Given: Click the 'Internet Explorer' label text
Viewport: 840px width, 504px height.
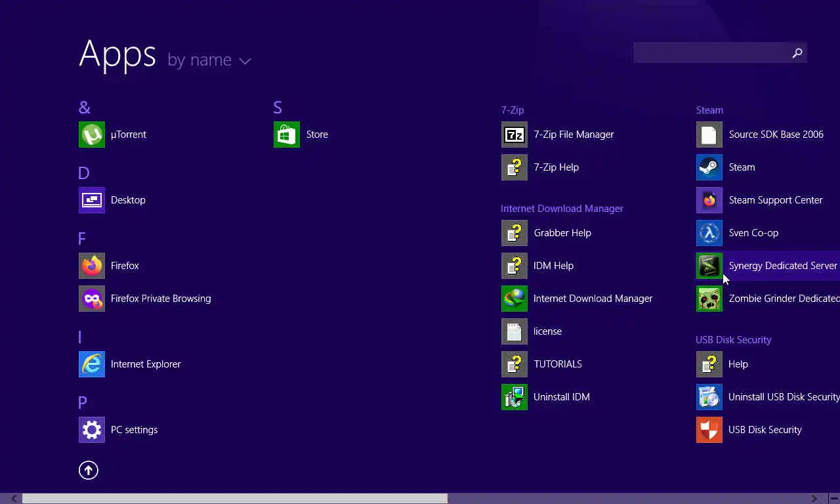Looking at the screenshot, I should (x=146, y=364).
